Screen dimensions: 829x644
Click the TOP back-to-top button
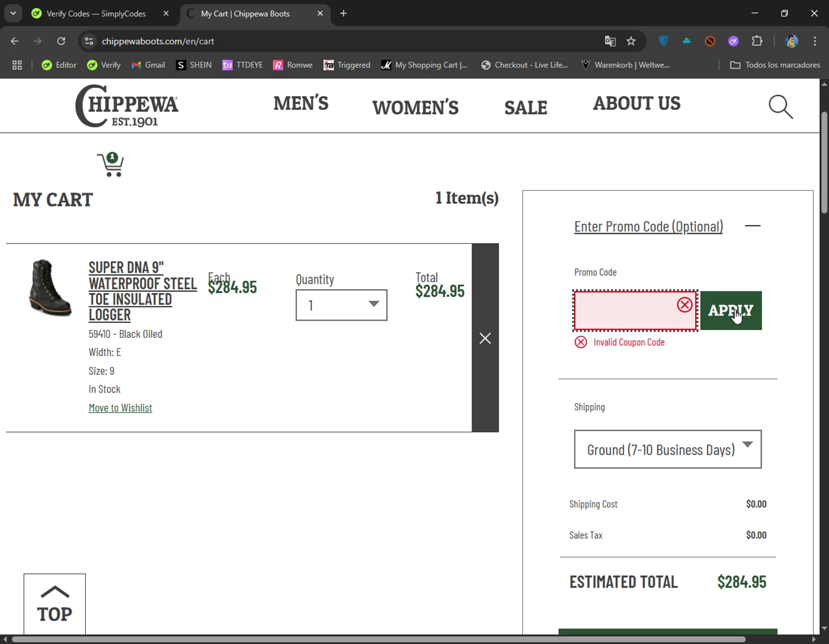(55, 604)
